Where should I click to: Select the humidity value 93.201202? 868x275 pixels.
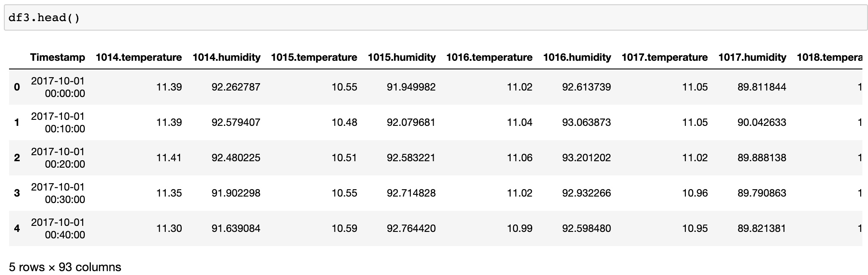(x=586, y=158)
